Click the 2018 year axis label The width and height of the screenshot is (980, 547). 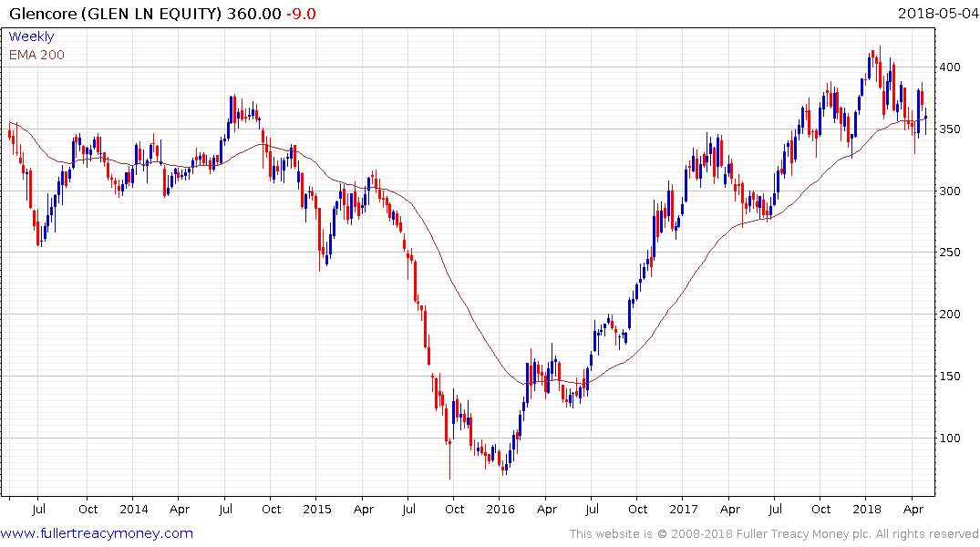click(x=866, y=509)
